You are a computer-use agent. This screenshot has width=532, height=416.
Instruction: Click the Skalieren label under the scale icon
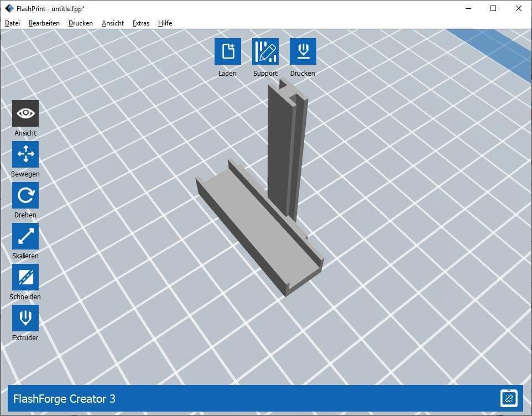[x=25, y=256]
